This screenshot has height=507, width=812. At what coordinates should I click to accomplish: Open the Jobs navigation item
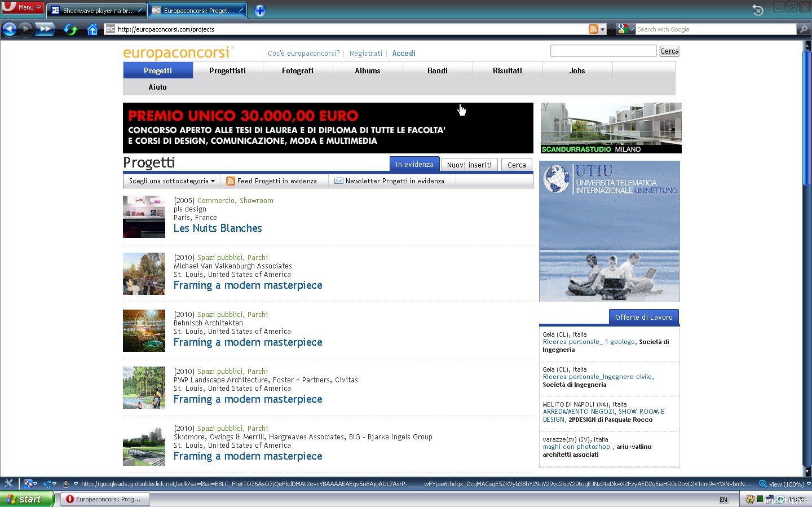[577, 70]
